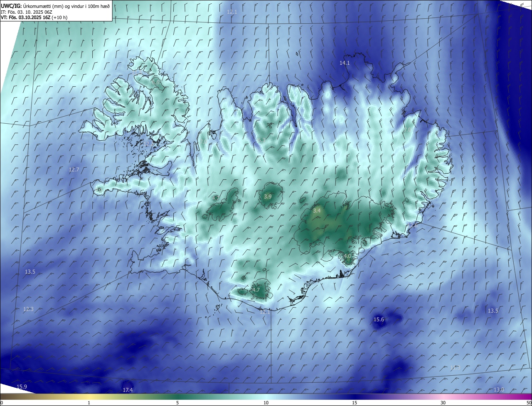Click the 'VT: Fös. 03.10.2025 16Z (+10 h)' line

tap(34, 17)
